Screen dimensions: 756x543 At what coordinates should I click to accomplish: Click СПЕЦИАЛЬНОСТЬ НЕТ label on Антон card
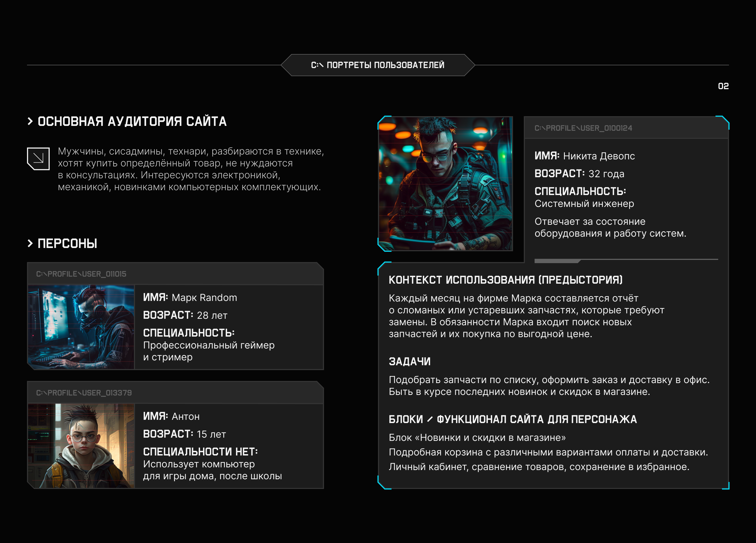click(200, 452)
